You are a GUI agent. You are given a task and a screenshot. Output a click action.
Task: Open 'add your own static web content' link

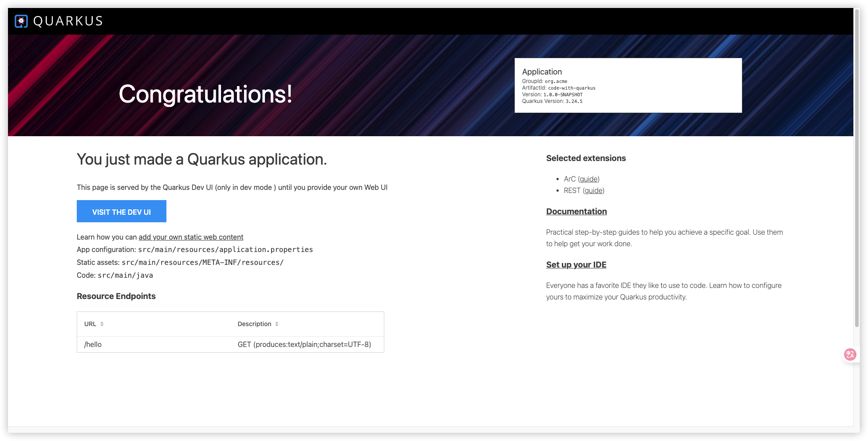click(191, 237)
